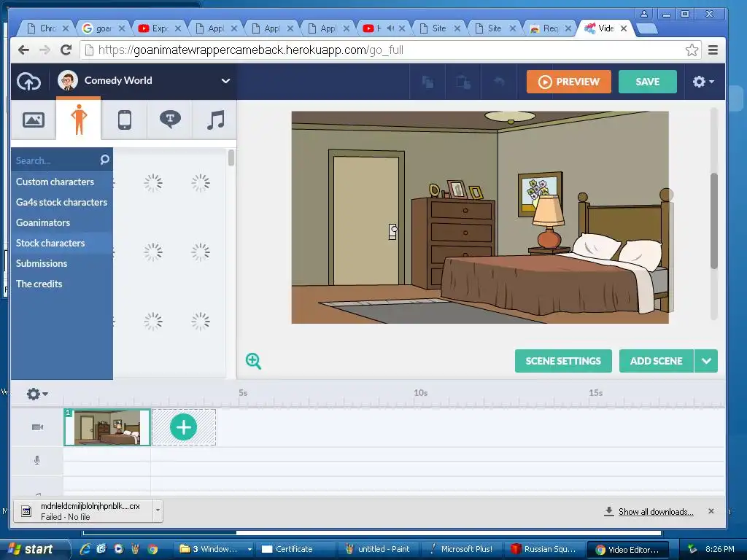This screenshot has height=560, width=747.
Task: Click the Chrome user profile icon
Action: tap(643, 14)
